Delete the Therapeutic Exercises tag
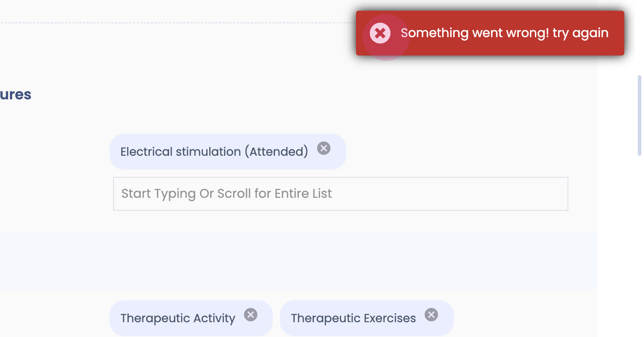The image size is (644, 337). point(431,315)
